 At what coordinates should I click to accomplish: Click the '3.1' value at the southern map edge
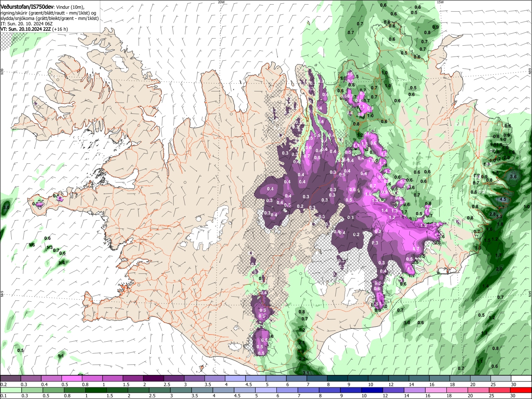(305, 373)
